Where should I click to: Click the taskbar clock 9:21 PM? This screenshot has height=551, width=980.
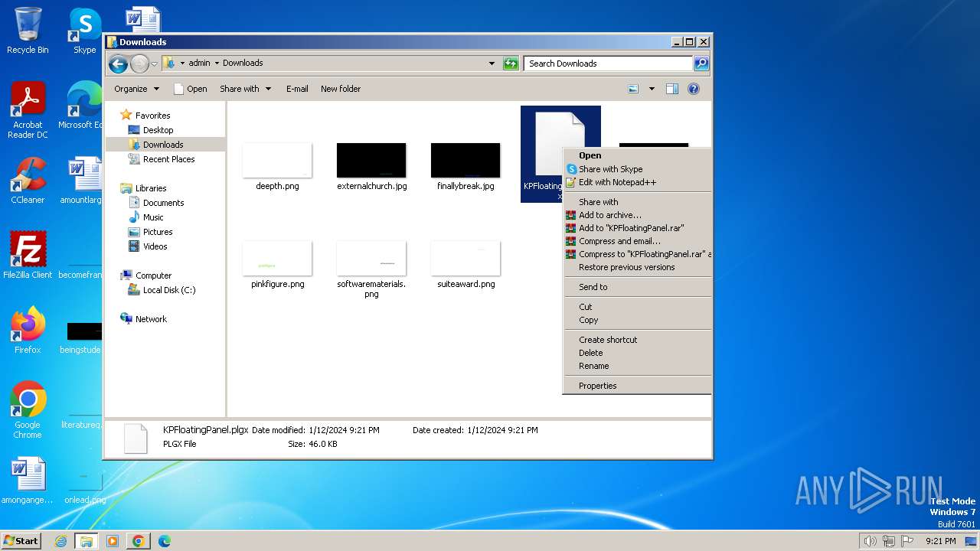click(x=940, y=541)
